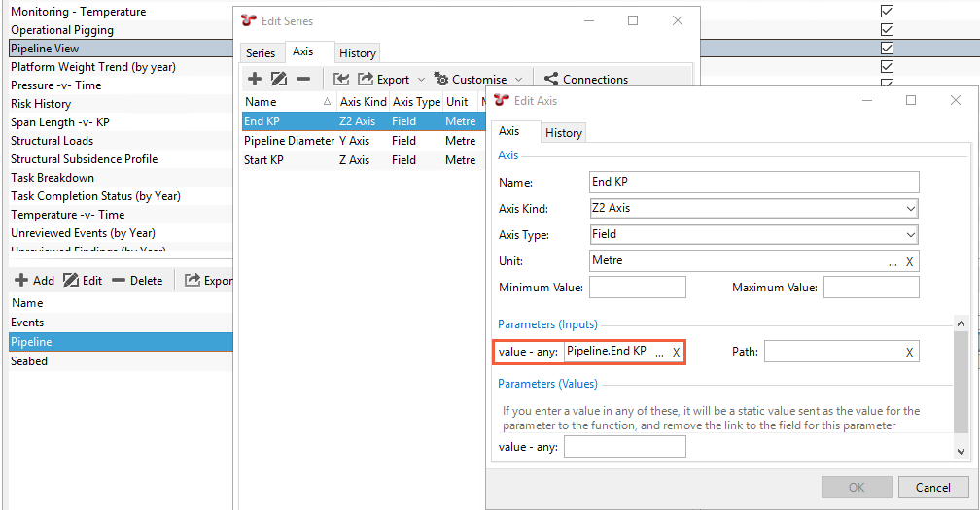Browse units with Unit ellipsis button
The image size is (980, 510).
892,263
